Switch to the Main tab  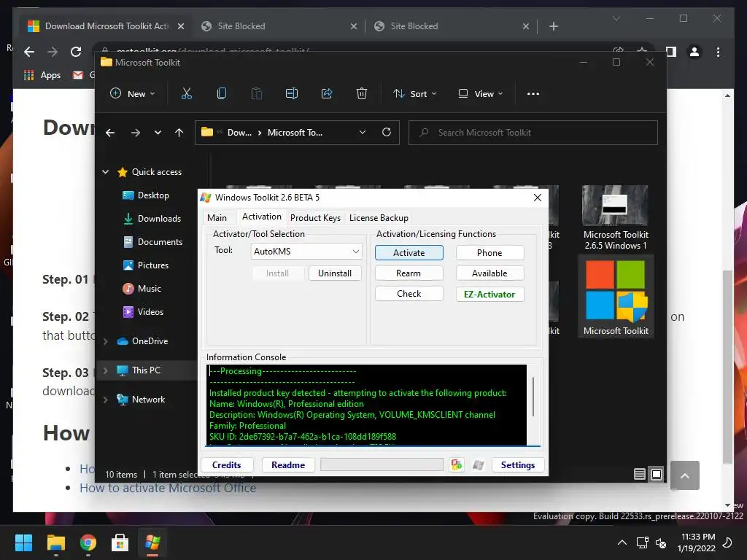coord(217,217)
